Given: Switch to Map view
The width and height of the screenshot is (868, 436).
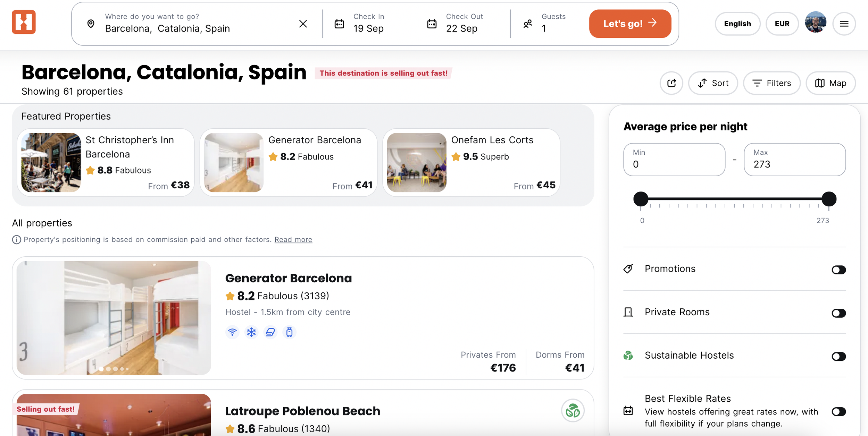Looking at the screenshot, I should click(x=831, y=83).
